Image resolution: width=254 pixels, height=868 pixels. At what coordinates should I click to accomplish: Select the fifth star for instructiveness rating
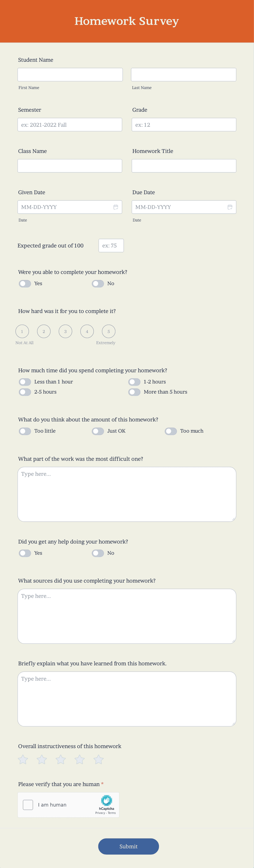[98, 760]
